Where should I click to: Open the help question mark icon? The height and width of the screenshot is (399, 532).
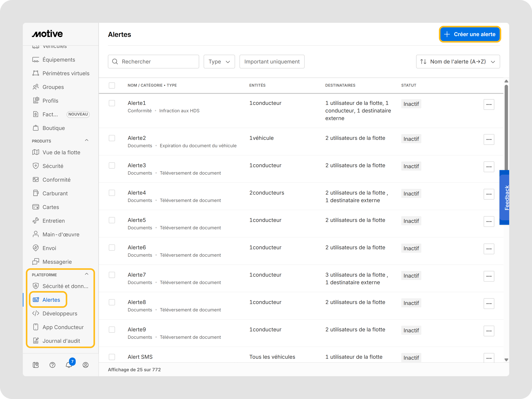[x=52, y=365]
